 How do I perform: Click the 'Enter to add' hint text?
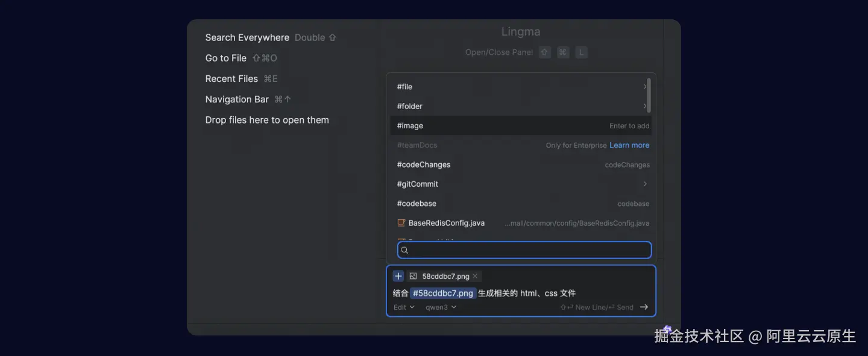point(629,126)
